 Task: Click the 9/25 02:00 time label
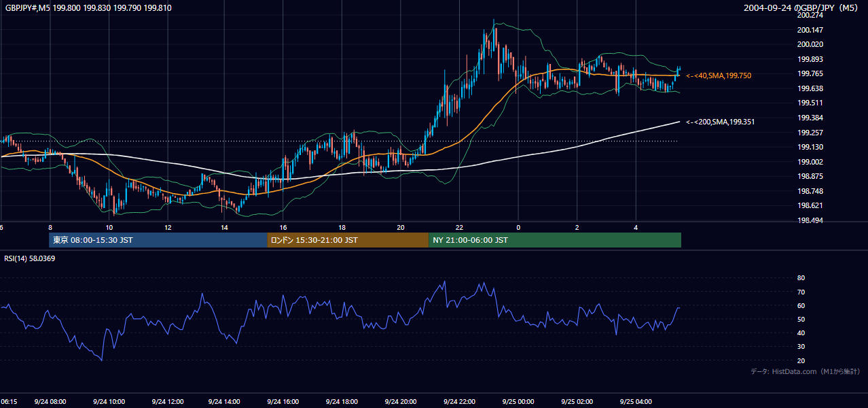pyautogui.click(x=577, y=402)
